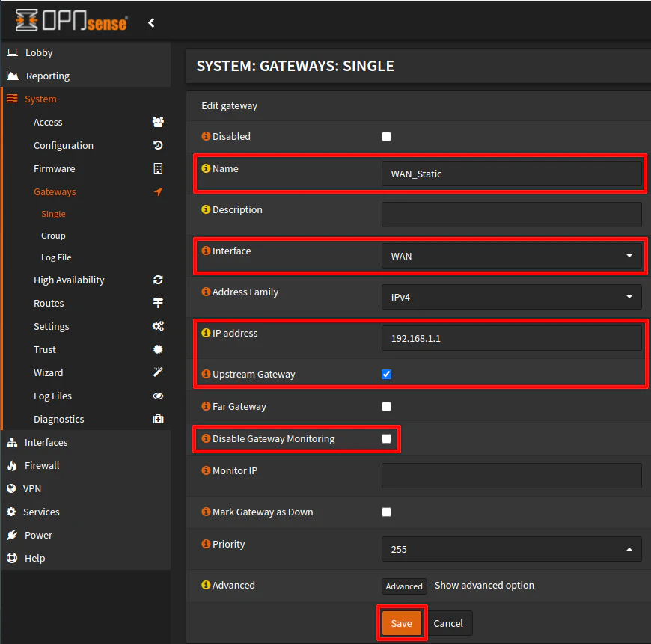Toggle the Disabled checkbox
The width and height of the screenshot is (651, 644).
click(387, 137)
